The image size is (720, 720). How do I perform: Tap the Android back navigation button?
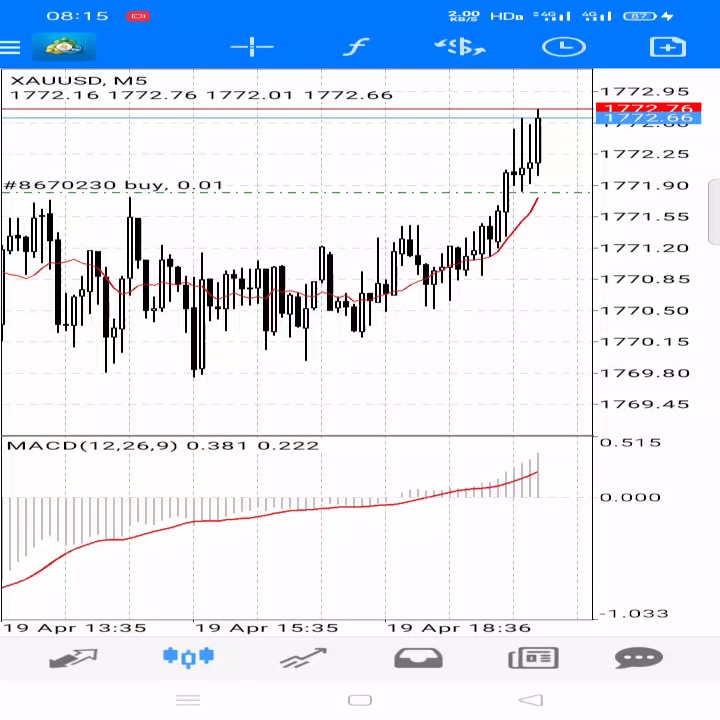[531, 700]
